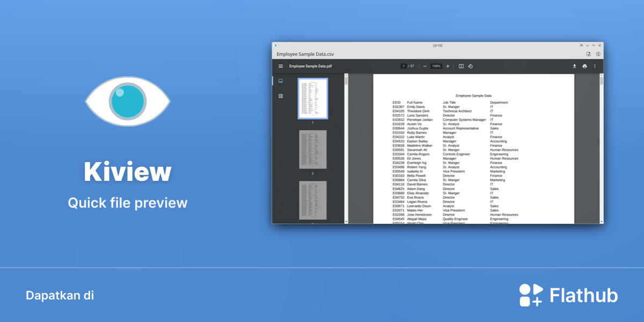The image size is (644, 322).
Task: Select the name 'Madeline Walker'
Action: tap(420, 145)
